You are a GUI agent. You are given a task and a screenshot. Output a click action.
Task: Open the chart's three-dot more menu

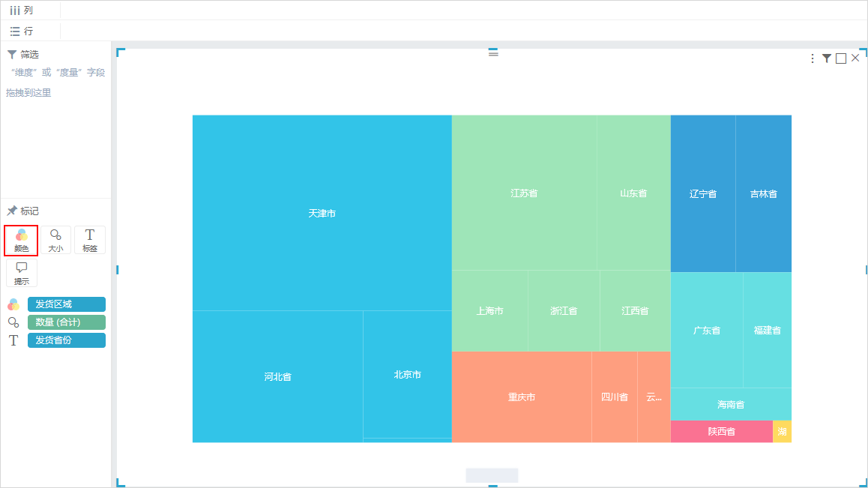click(x=812, y=58)
